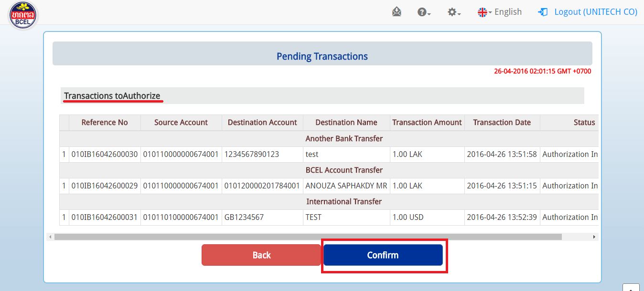Click the Pending Transactions heading
Screen dimensions: 644x291
pos(322,57)
